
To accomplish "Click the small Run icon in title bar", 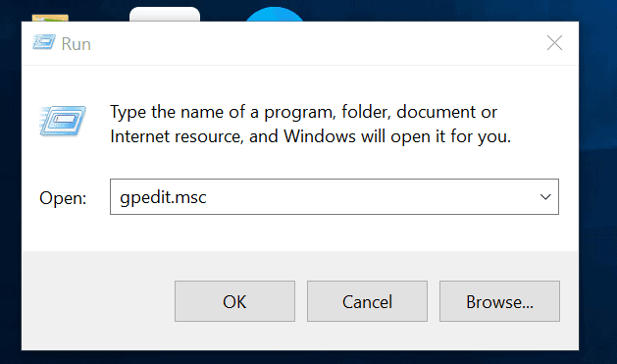I will 44,42.
